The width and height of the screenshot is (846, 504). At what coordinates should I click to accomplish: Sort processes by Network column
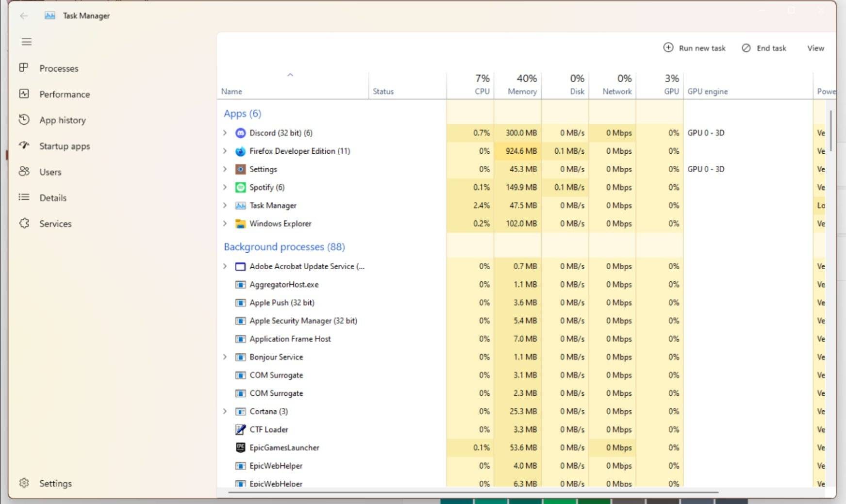[x=613, y=85]
